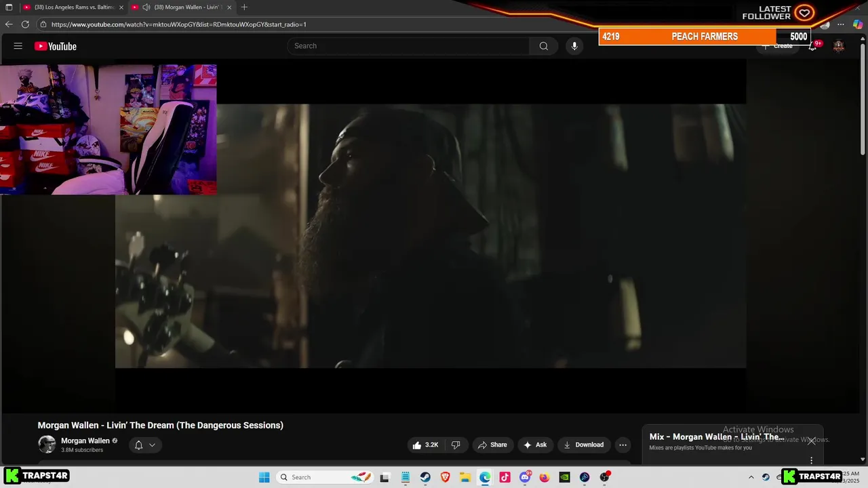Mute tab via speaker icon
The height and width of the screenshot is (488, 868).
click(146, 7)
